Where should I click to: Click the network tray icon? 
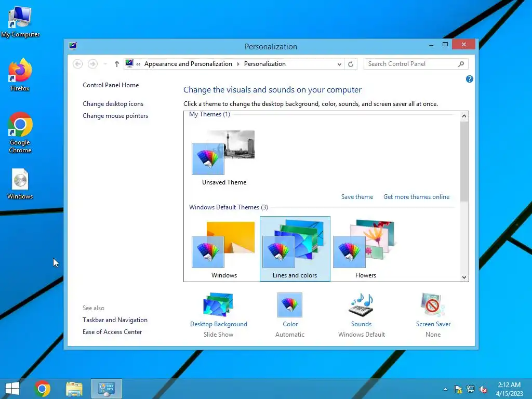coord(471,389)
